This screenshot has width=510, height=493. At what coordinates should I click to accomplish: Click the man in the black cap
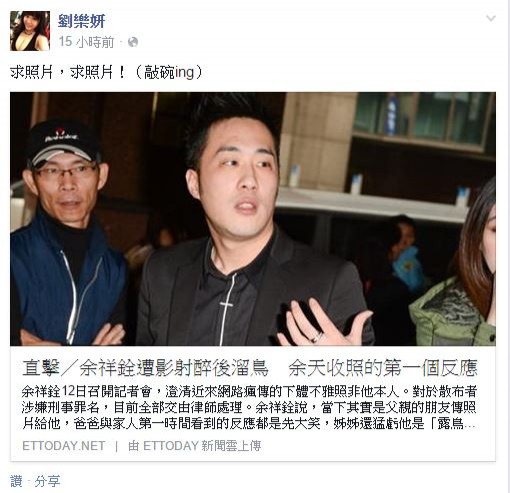click(67, 233)
